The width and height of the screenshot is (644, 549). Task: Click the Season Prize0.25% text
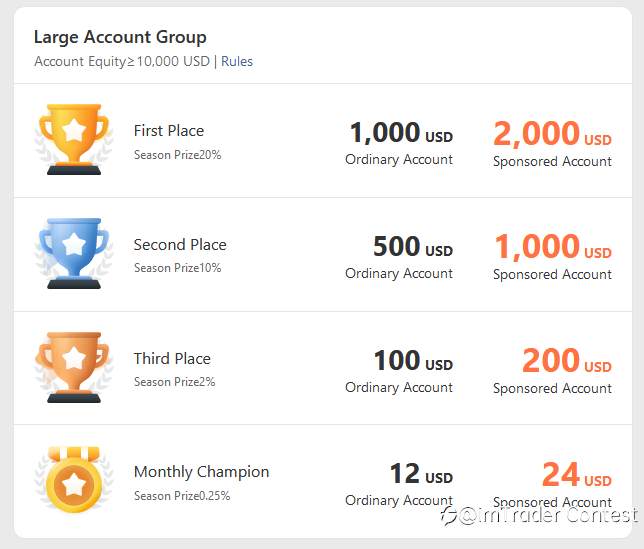click(x=182, y=496)
